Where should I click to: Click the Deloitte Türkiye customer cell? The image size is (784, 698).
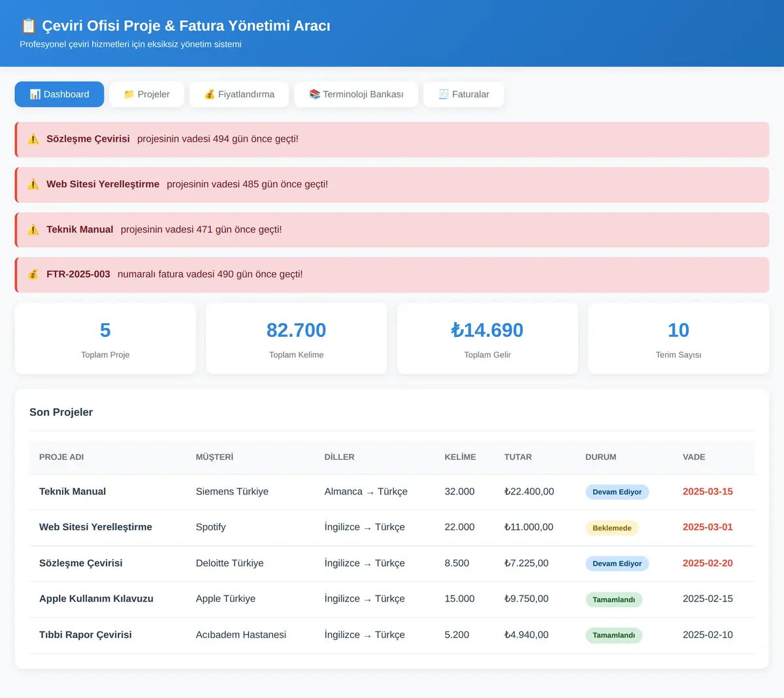[x=230, y=563]
